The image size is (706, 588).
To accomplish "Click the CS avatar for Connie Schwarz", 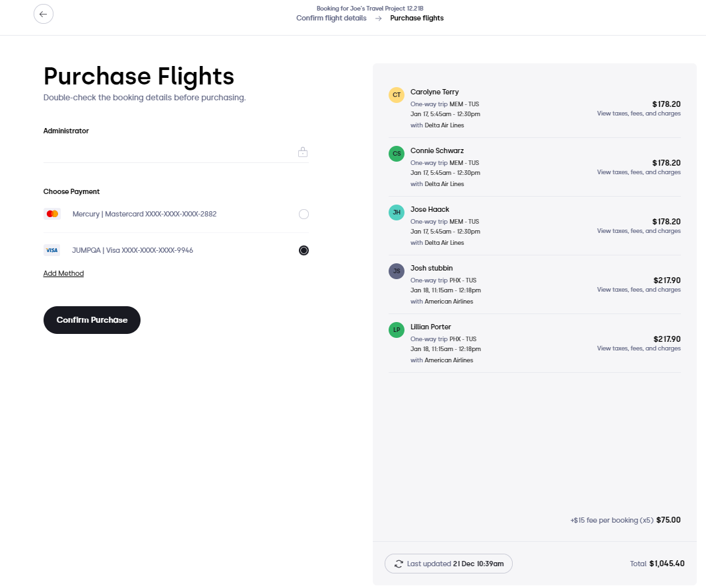I will (x=397, y=154).
